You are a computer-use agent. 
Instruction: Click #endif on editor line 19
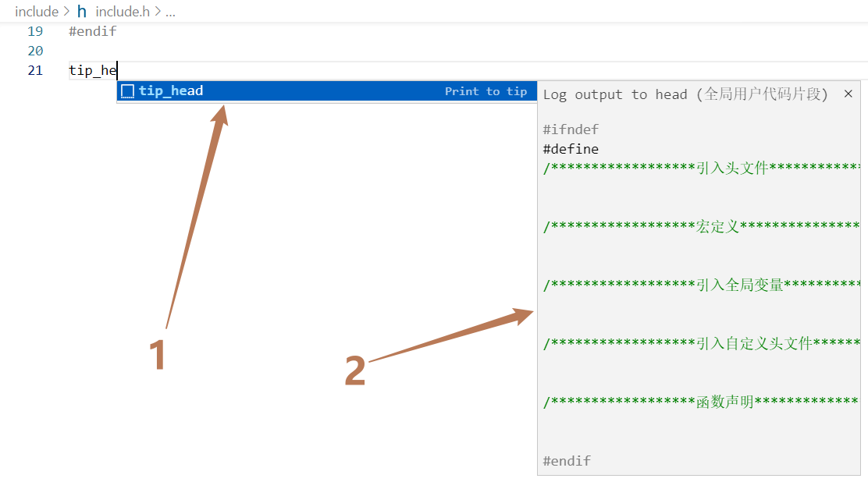coord(92,32)
